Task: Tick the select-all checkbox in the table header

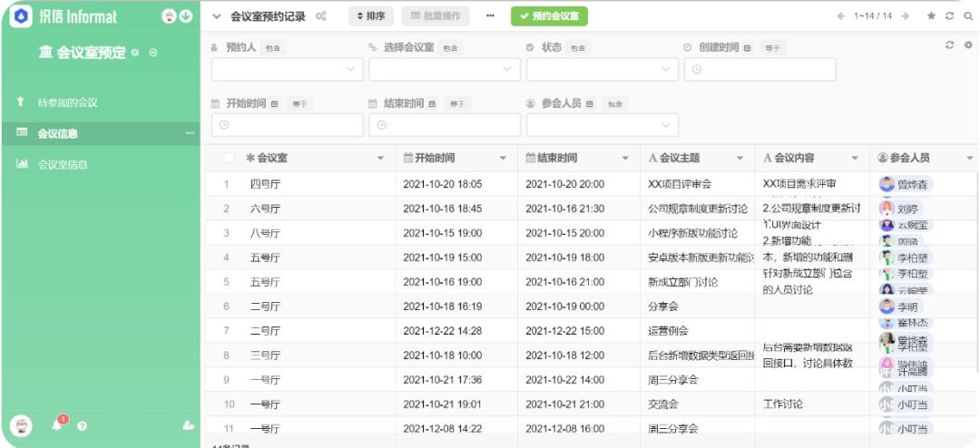Action: point(230,158)
